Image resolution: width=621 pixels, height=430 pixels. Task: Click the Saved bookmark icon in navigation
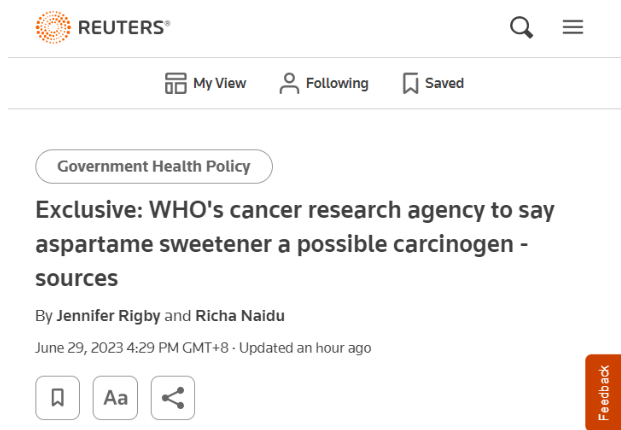[x=410, y=83]
